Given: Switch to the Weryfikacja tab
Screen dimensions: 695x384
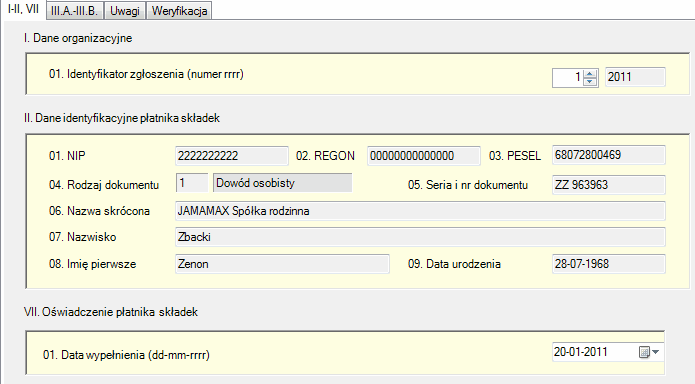Looking at the screenshot, I should [180, 11].
